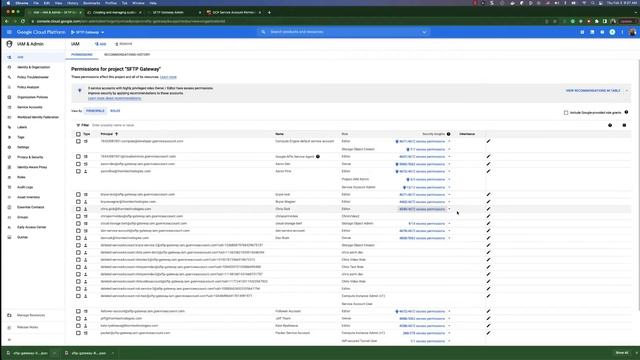The width and height of the screenshot is (640, 360).
Task: Click Learn more link under permissions heading
Action: (168, 77)
